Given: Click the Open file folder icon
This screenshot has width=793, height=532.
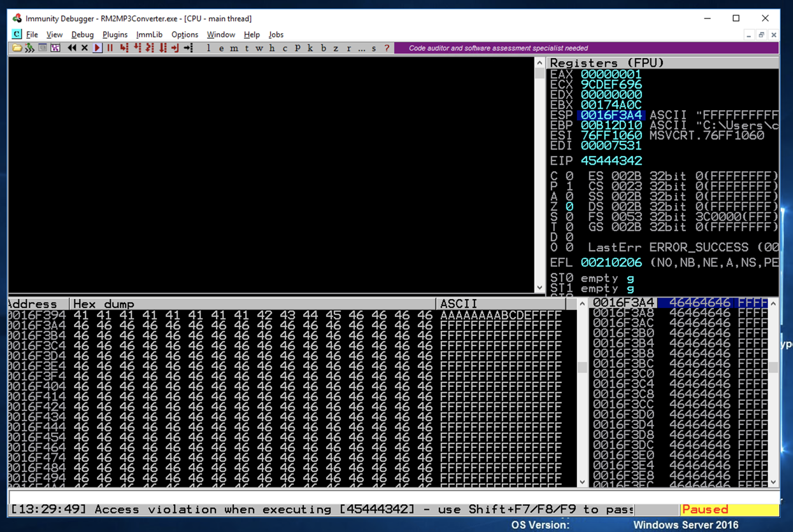Looking at the screenshot, I should [x=17, y=48].
